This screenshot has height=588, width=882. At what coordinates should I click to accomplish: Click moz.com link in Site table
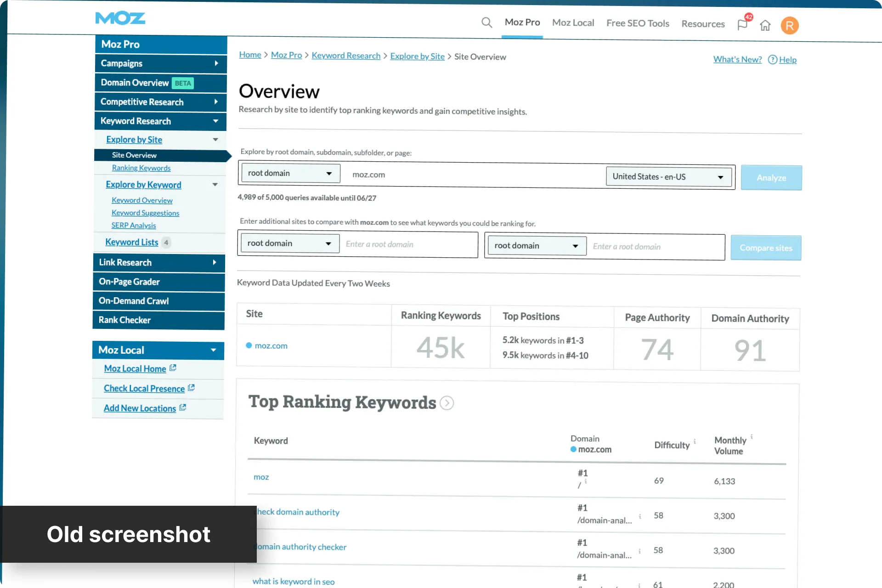click(271, 345)
